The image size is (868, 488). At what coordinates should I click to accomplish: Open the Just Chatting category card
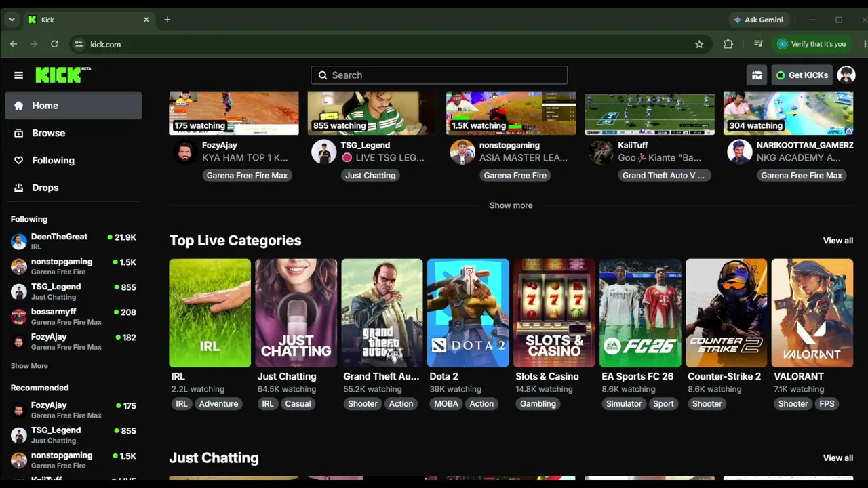[296, 313]
